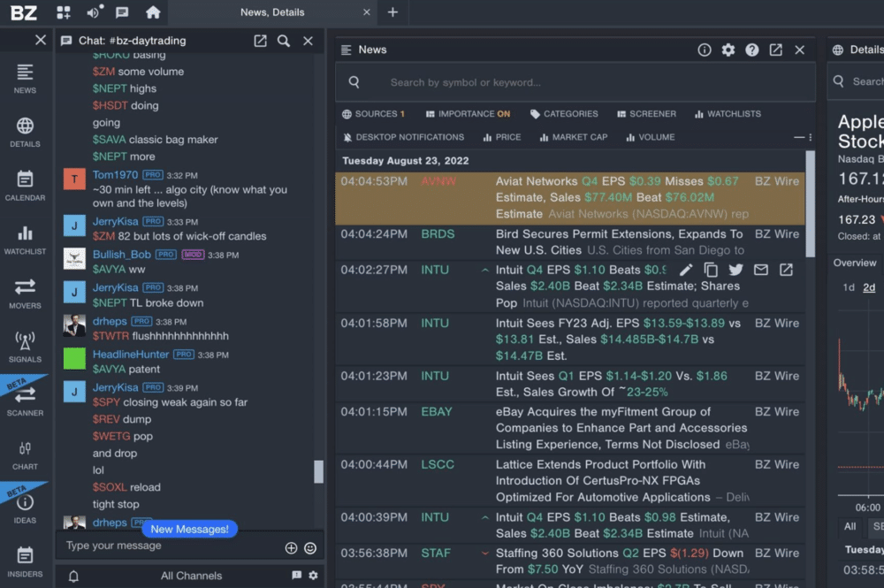The image size is (884, 588).
Task: Open Signals in the left sidebar
Action: (x=25, y=347)
